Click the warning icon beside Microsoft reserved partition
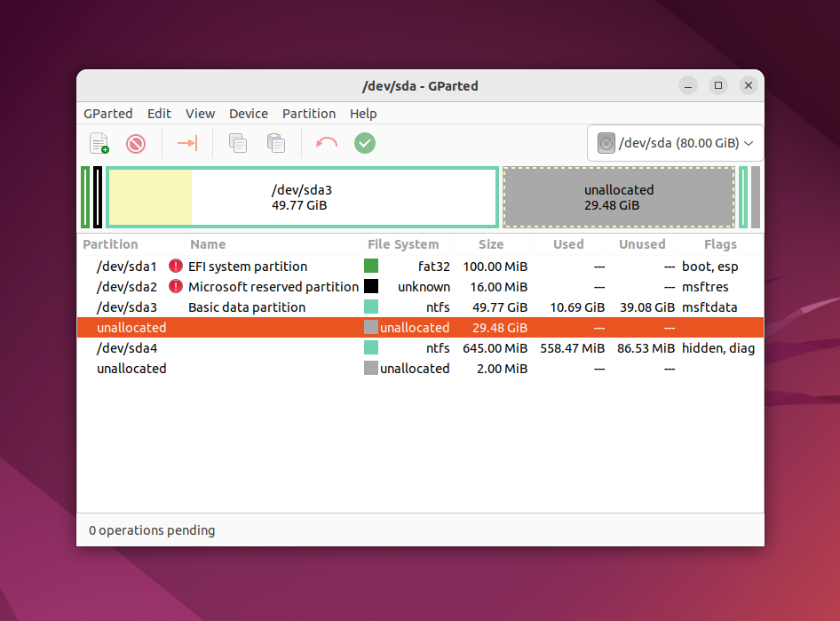 pyautogui.click(x=175, y=286)
